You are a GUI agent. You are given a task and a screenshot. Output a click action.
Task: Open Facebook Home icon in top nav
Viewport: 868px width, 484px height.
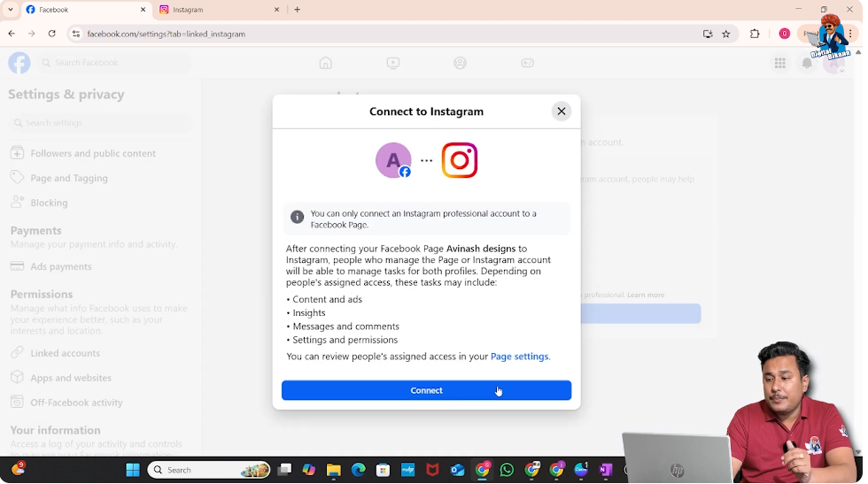point(326,63)
